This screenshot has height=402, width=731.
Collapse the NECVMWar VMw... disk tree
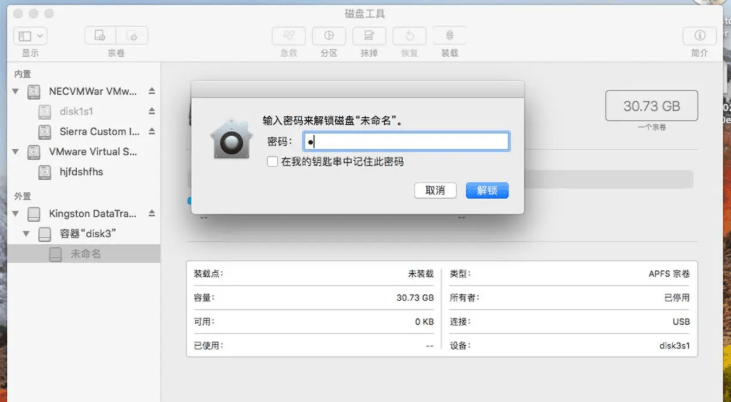coord(16,91)
